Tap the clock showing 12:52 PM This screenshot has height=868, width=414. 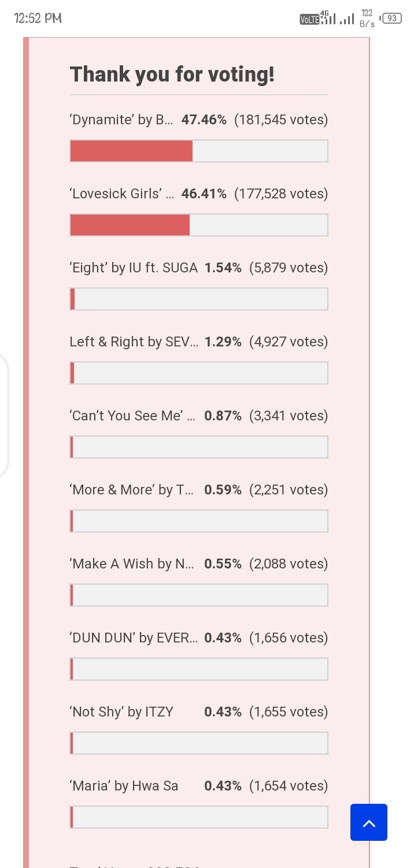(x=37, y=18)
